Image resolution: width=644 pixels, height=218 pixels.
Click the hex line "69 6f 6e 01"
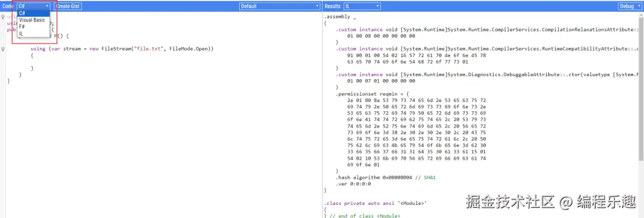tap(364, 164)
